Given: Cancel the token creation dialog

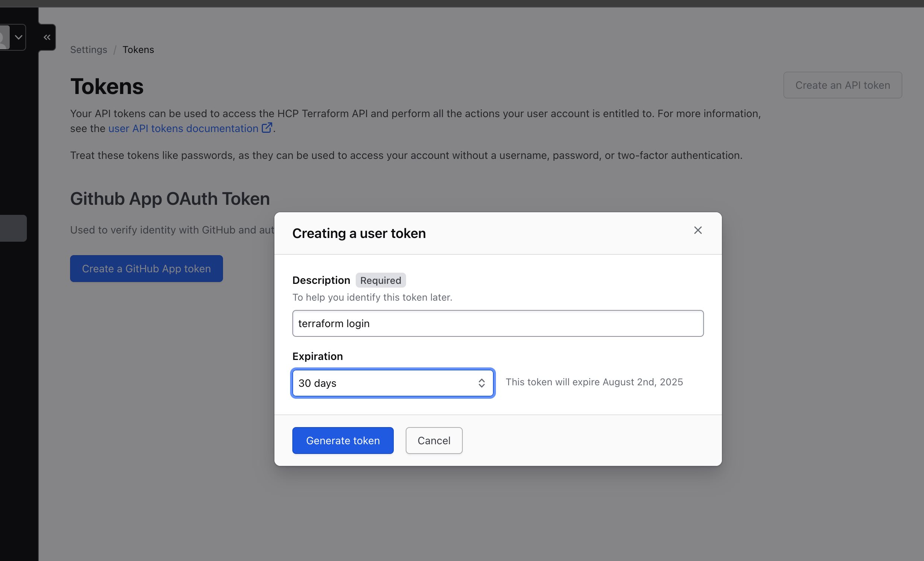Looking at the screenshot, I should pos(434,440).
